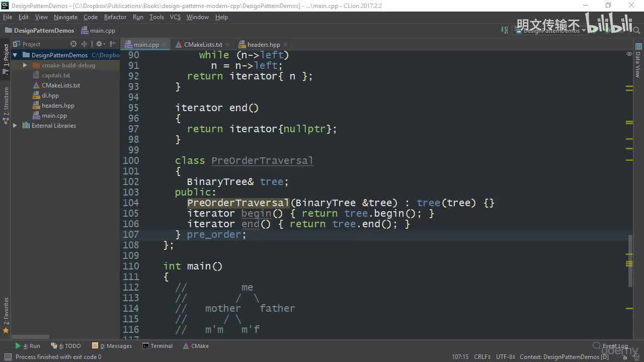
Task: Click the underlined PreOrderTraversal class name on line 100
Action: [x=262, y=161]
